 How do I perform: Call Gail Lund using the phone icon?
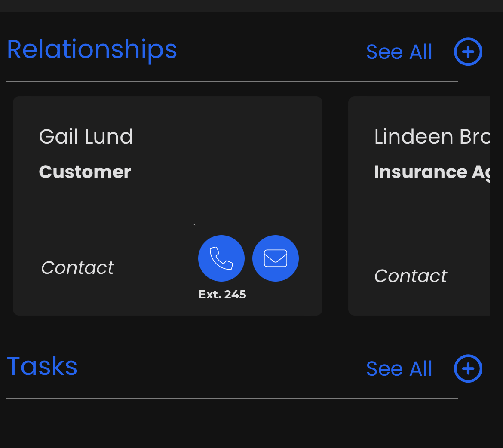click(x=221, y=258)
